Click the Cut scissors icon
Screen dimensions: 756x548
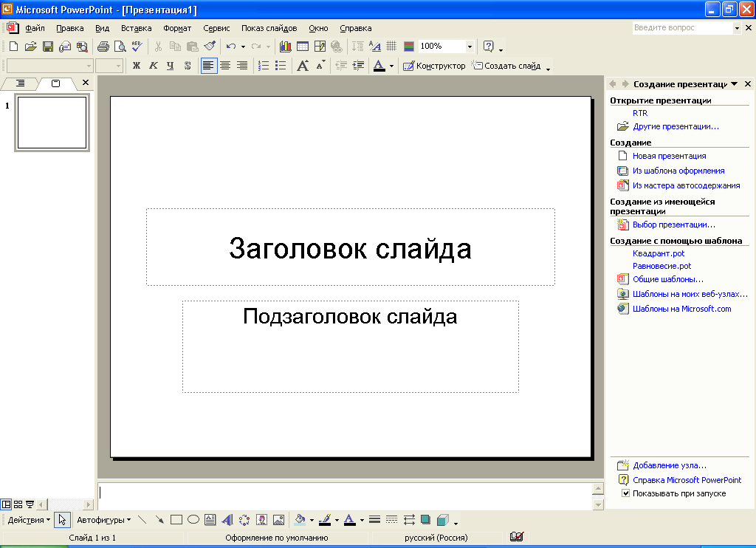click(158, 47)
